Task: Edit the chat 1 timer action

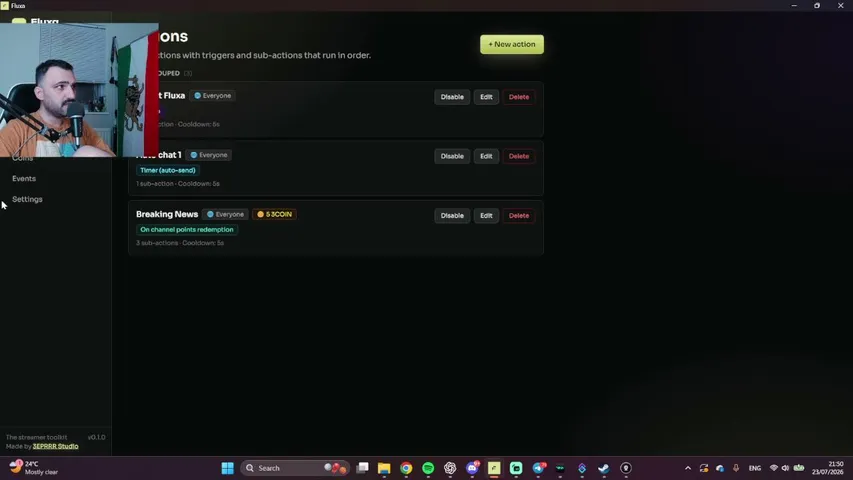Action: tap(486, 156)
